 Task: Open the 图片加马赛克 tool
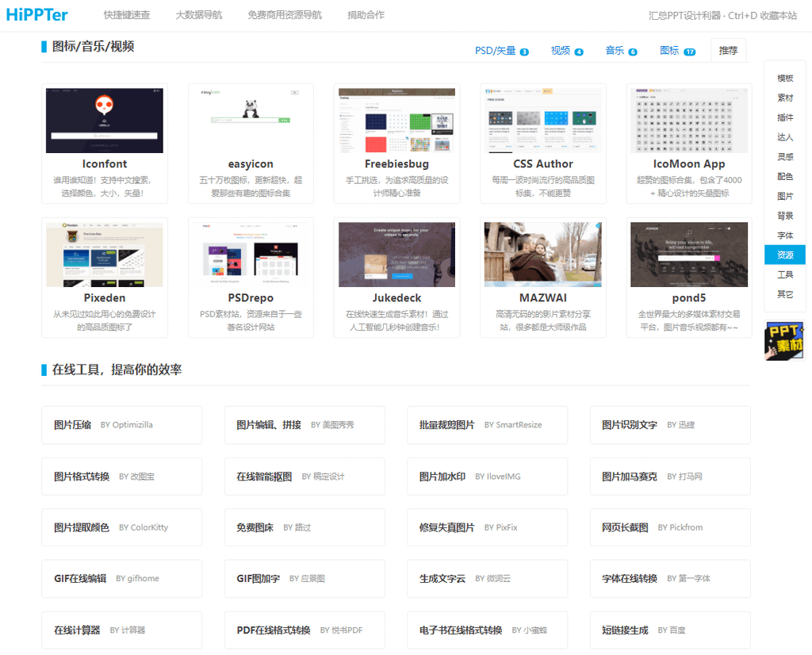click(x=670, y=477)
